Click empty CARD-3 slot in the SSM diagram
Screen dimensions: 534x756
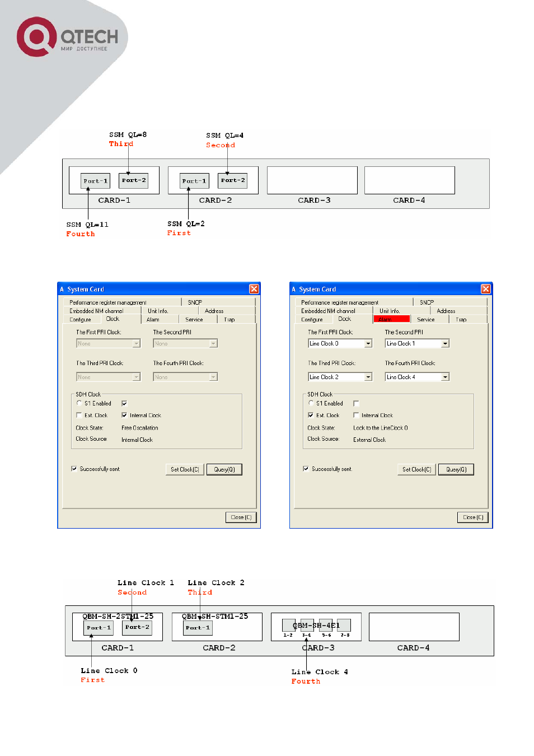(312, 180)
